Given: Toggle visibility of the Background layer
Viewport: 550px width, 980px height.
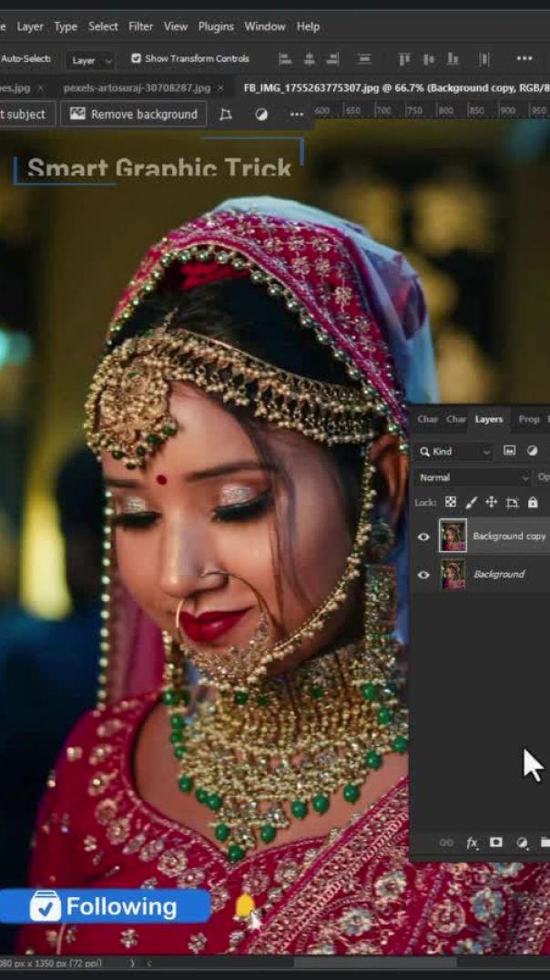Looking at the screenshot, I should (x=423, y=575).
